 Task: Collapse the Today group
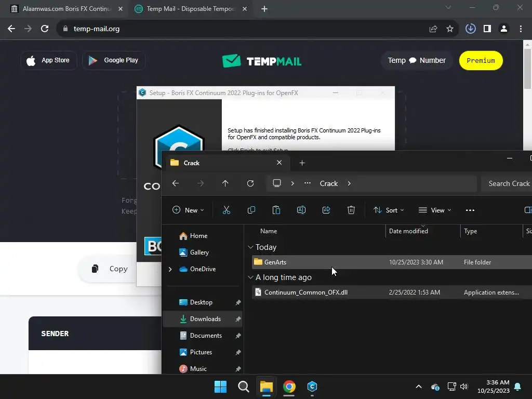coord(250,247)
